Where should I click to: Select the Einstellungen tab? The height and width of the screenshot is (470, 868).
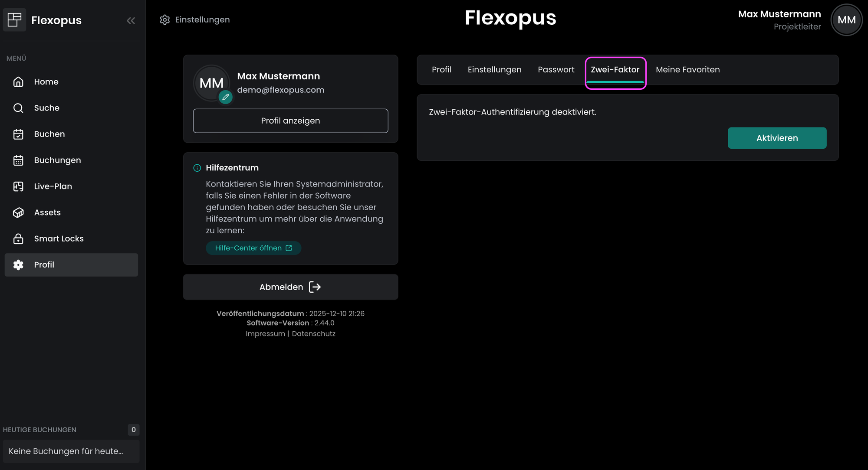(x=494, y=70)
